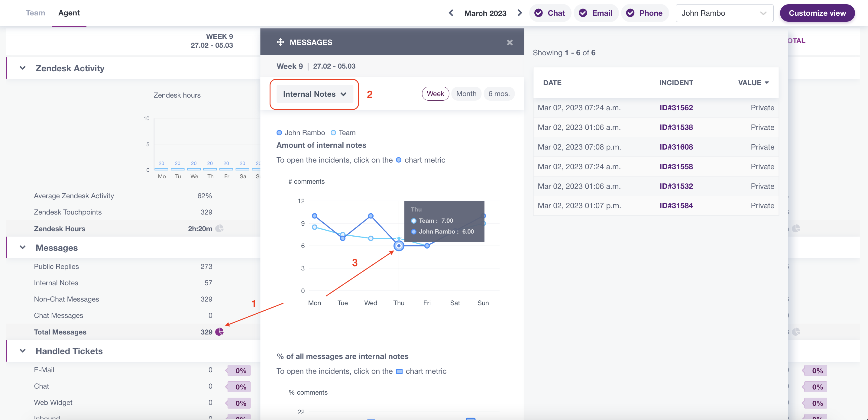Close the Messages panel

[x=510, y=42]
